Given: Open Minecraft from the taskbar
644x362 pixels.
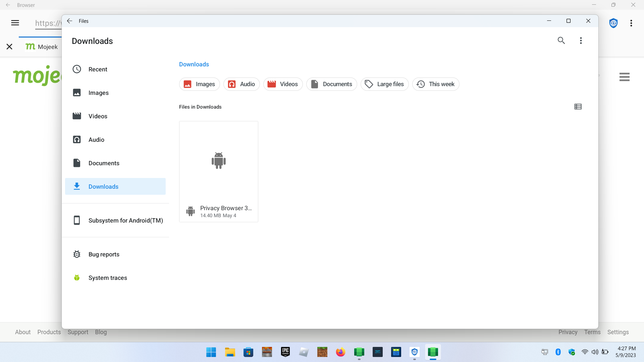Looking at the screenshot, I should click(x=322, y=352).
